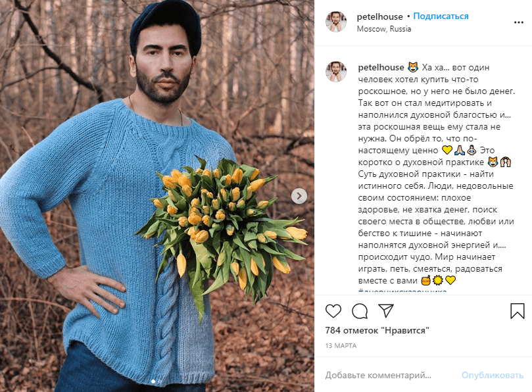Go to next photo with arrow
The height and width of the screenshot is (392, 532).
[x=299, y=196]
